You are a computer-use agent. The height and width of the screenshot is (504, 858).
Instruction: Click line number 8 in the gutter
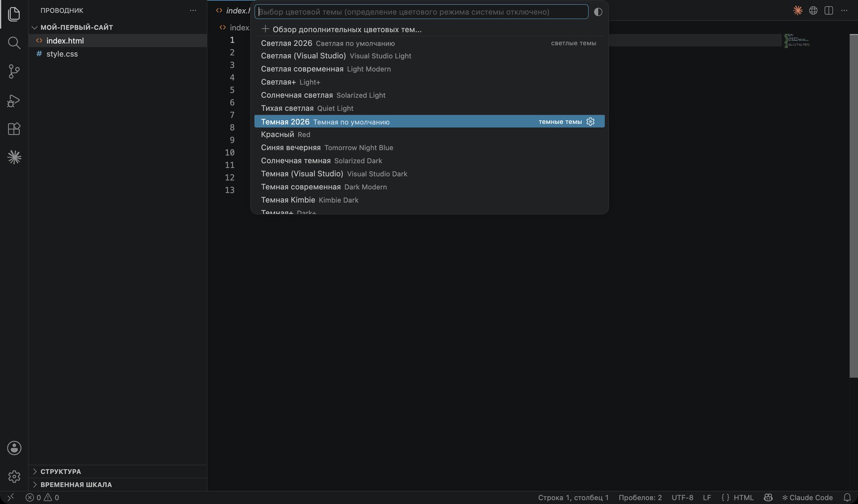point(232,128)
